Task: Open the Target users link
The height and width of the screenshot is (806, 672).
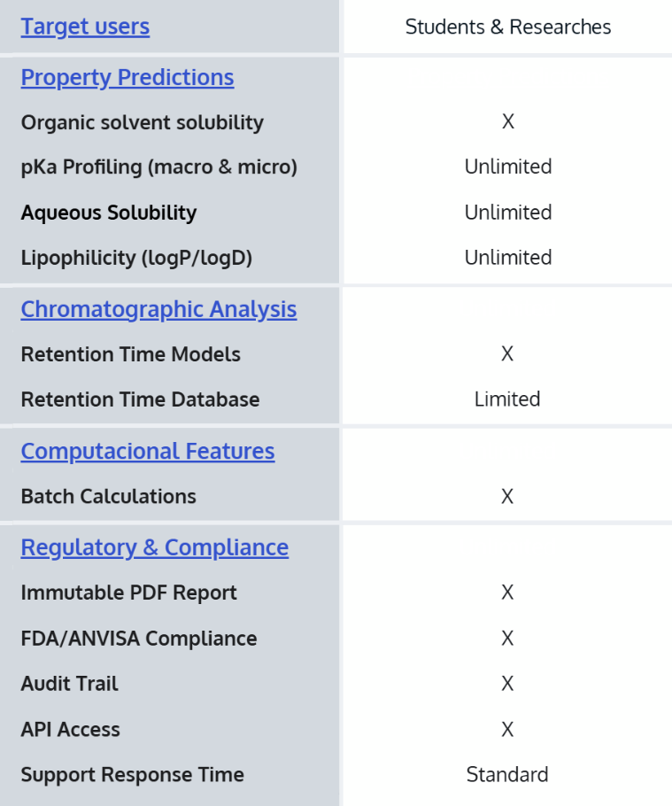Action: tap(85, 27)
